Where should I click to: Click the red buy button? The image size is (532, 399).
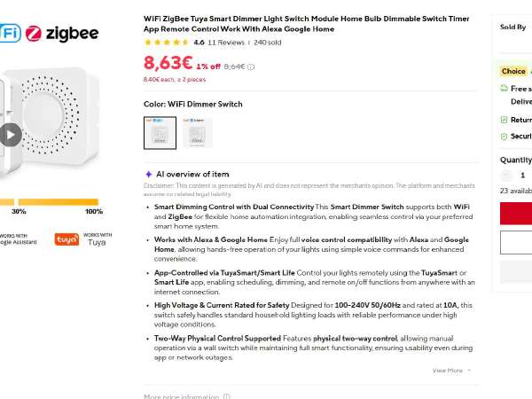point(516,213)
